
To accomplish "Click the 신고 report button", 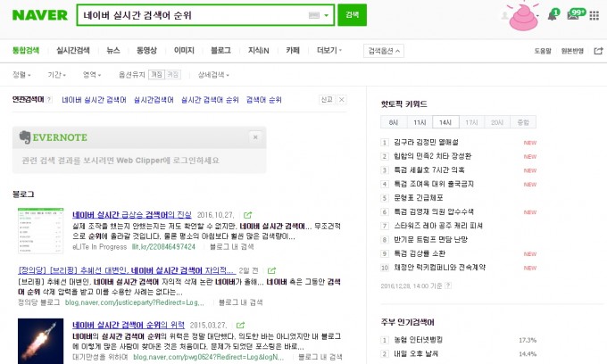I will tap(327, 99).
